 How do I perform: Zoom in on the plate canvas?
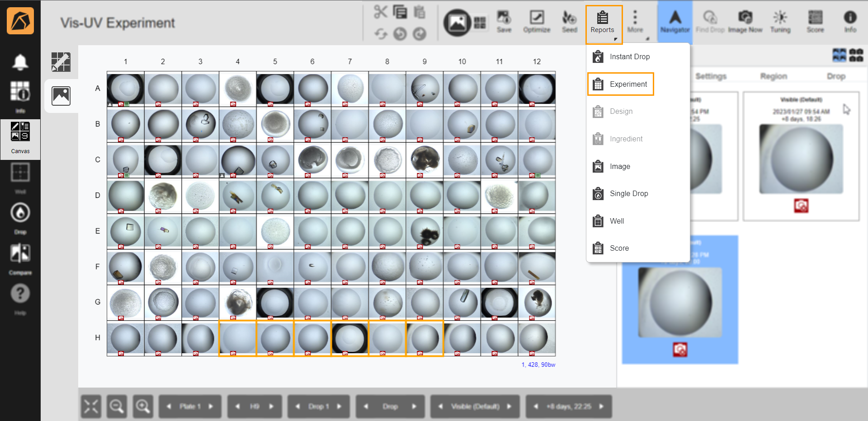(143, 406)
